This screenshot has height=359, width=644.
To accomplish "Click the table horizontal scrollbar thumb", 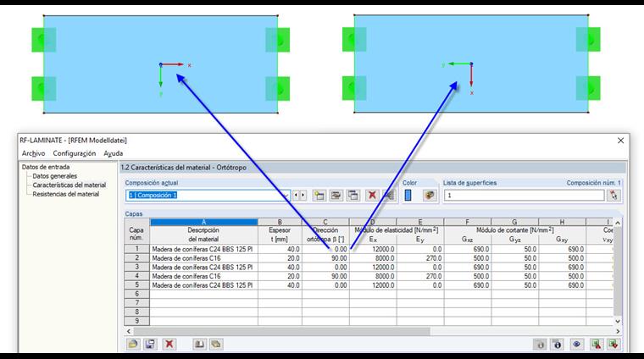I will pos(281,331).
